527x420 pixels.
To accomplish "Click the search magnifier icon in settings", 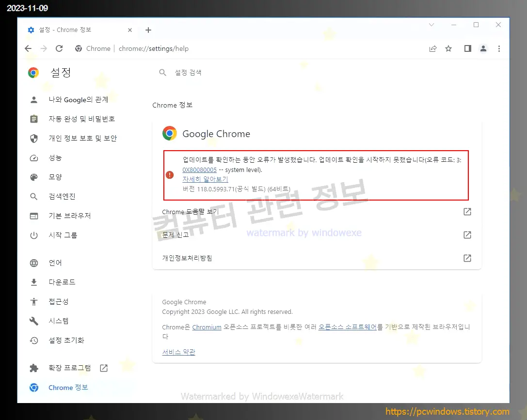I will (163, 73).
